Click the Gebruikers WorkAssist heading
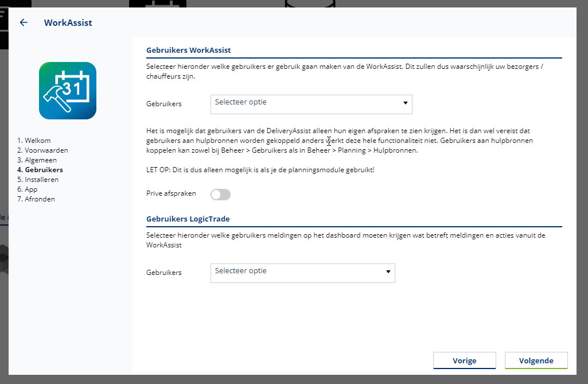 coord(189,50)
